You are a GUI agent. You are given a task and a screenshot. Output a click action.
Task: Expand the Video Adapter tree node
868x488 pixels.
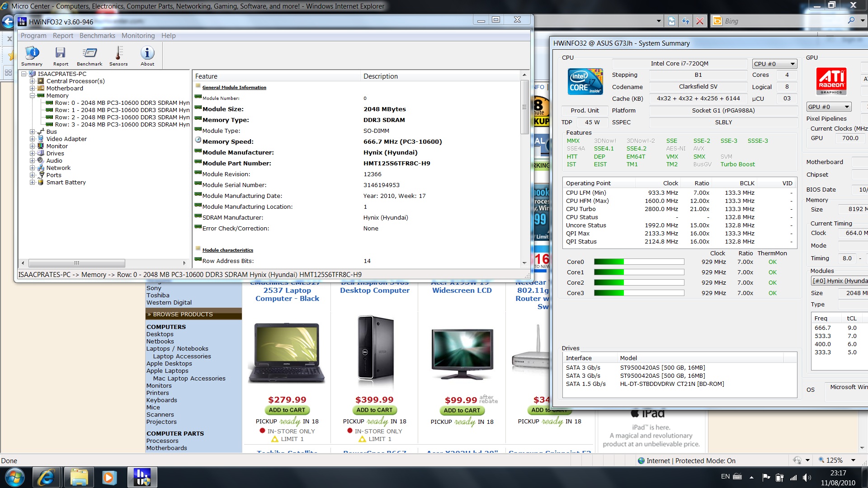[32, 139]
